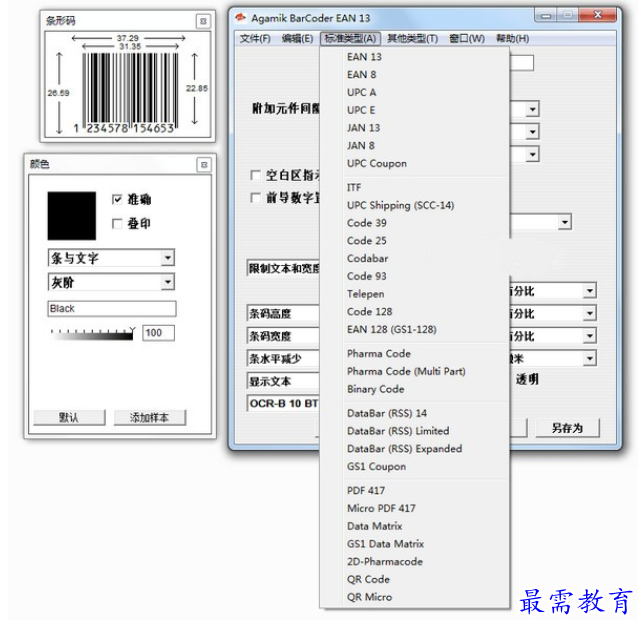Pick JAN 8 from the list
This screenshot has width=641, height=633.
(x=415, y=146)
